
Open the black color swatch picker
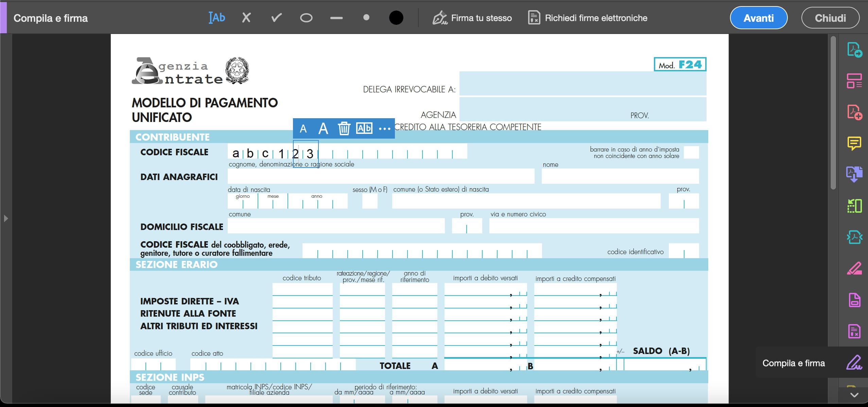click(x=396, y=18)
